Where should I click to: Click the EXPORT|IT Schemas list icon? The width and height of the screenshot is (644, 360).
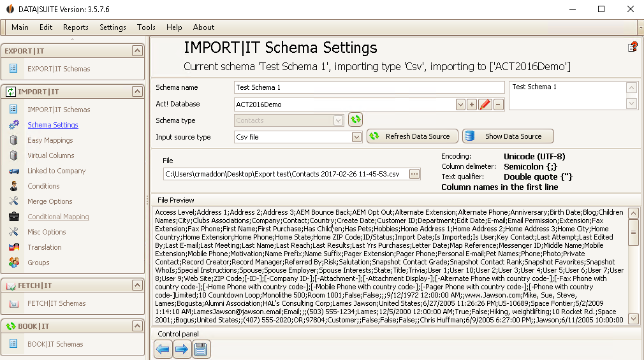pos(13,69)
